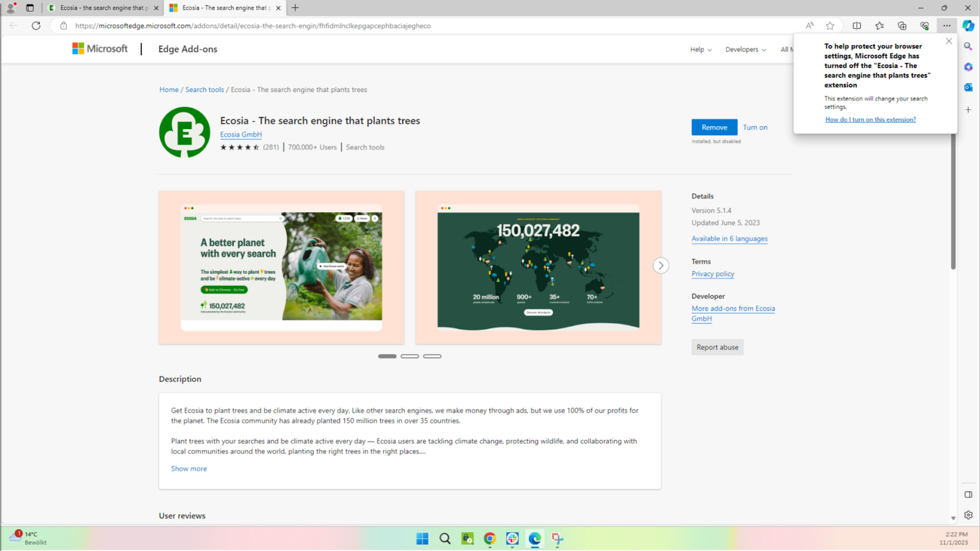980x551 pixels.
Task: Open the tab actions menu icon
Action: tap(29, 8)
